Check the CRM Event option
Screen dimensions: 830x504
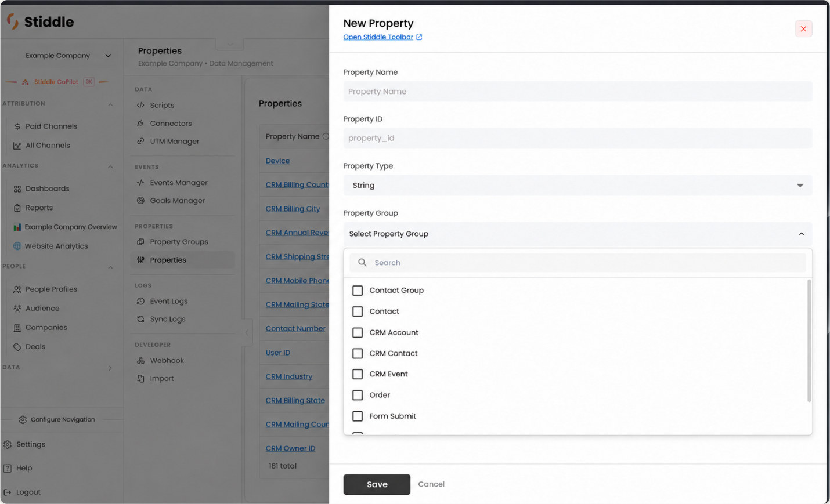(x=358, y=374)
